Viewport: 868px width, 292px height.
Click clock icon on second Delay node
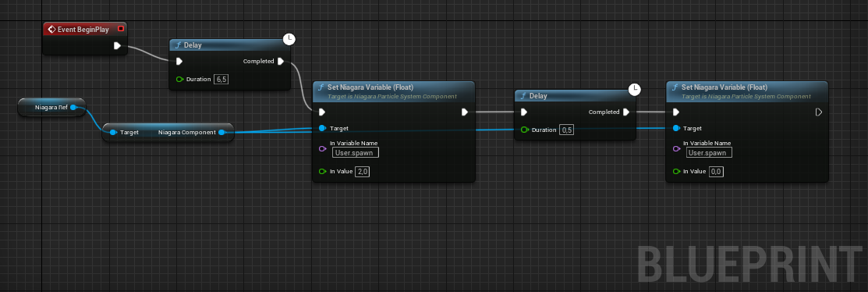(x=635, y=89)
